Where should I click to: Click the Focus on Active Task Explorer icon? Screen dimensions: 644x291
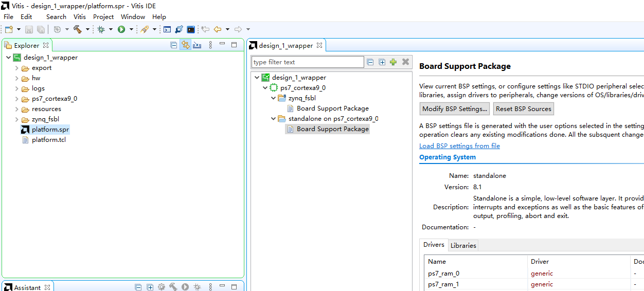[x=198, y=45]
